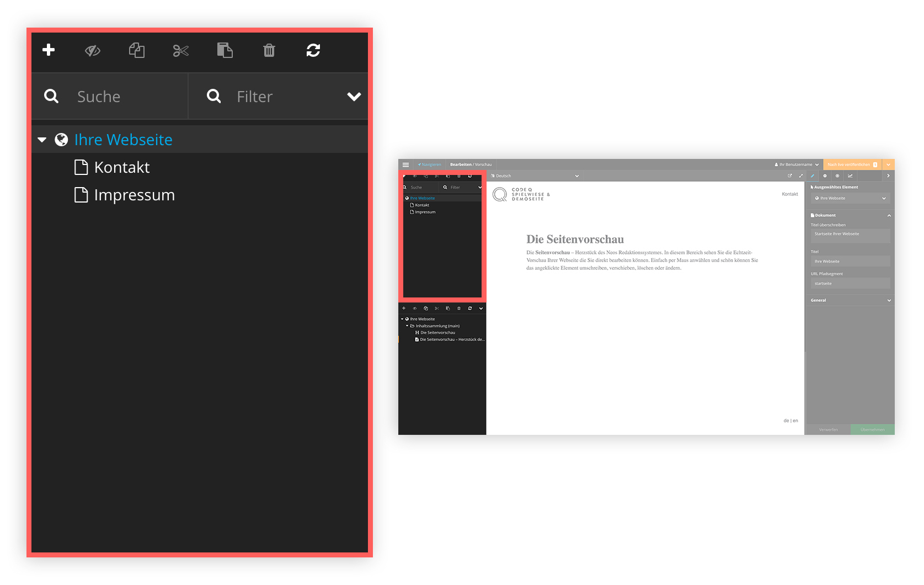Open the hamburger menu in the small screenshot

405,164
